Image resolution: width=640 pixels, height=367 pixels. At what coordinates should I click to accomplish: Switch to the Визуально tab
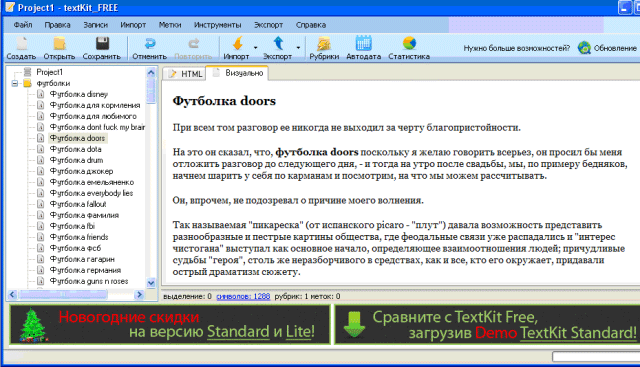coord(238,73)
